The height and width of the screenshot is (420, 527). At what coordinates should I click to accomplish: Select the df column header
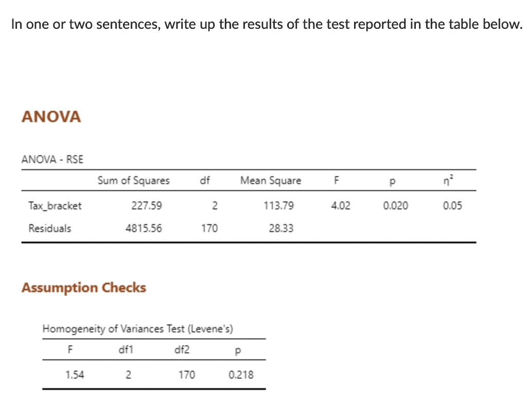205,180
